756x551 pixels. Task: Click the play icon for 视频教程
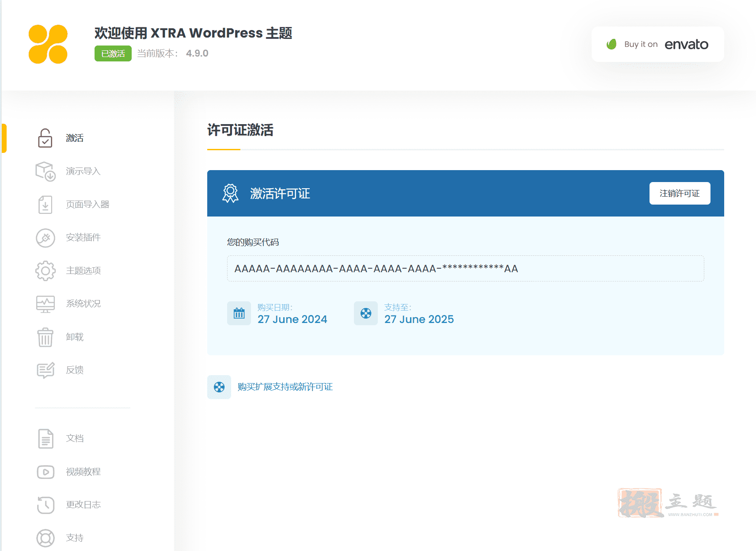pyautogui.click(x=45, y=472)
